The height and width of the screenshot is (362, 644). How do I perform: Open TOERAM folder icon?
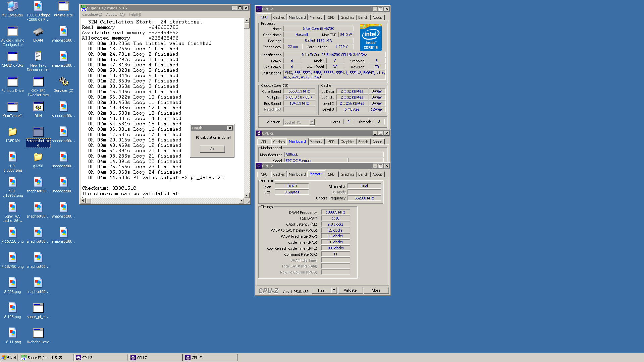coord(12,135)
